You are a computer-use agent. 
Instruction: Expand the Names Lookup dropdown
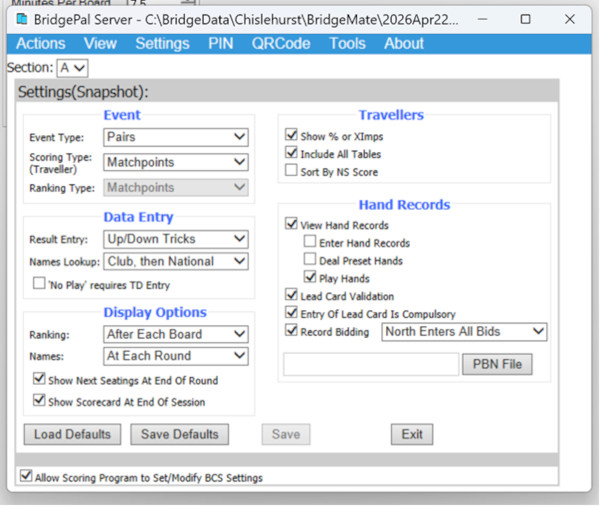pyautogui.click(x=176, y=262)
